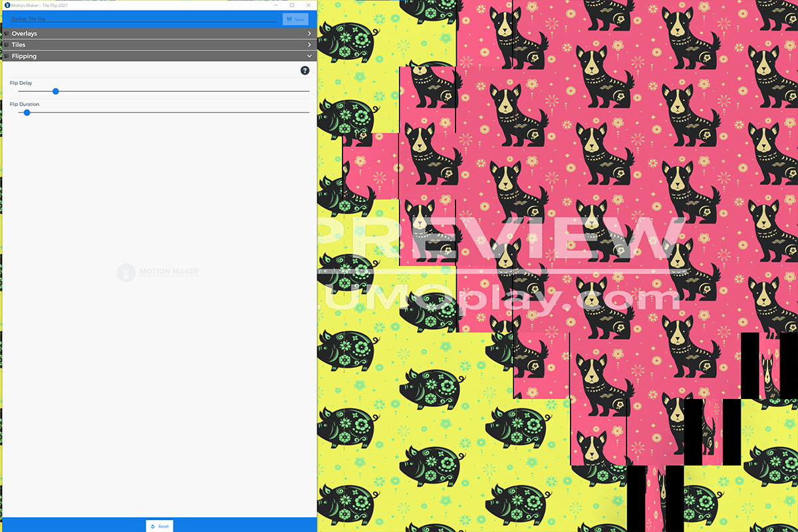Click the Motion Maker watermark logo in panel
Image resolution: width=798 pixels, height=532 pixels.
(158, 272)
